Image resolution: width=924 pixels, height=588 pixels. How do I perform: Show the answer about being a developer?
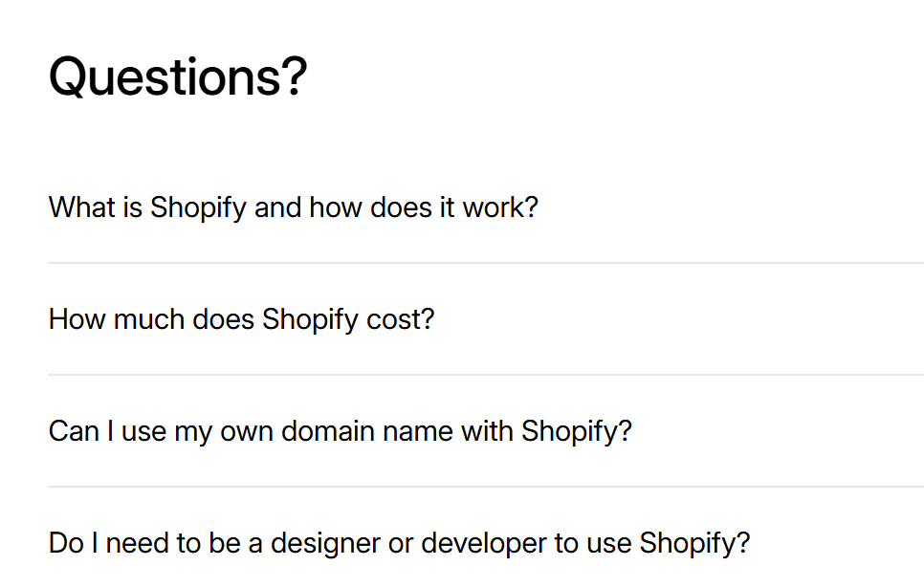pyautogui.click(x=399, y=543)
